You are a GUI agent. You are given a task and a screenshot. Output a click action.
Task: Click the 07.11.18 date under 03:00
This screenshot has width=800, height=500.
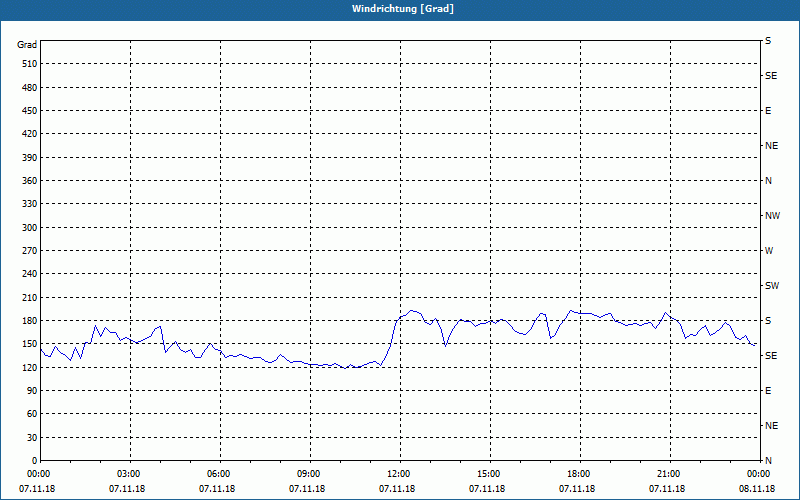tap(127, 489)
